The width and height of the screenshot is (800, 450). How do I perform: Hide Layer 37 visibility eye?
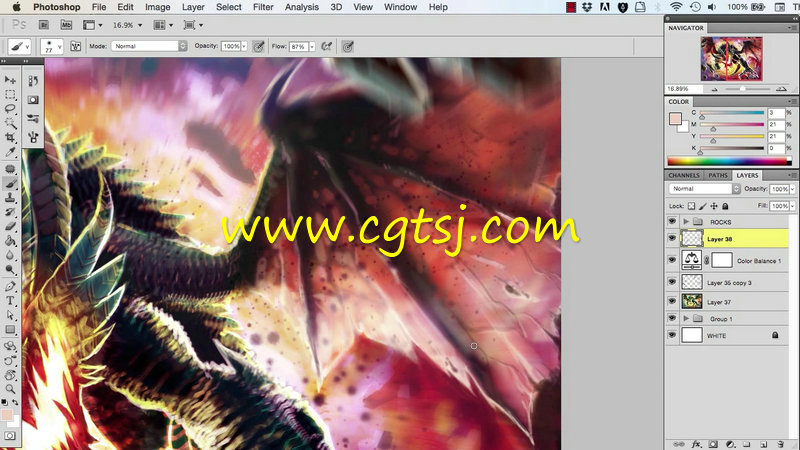[x=672, y=302]
